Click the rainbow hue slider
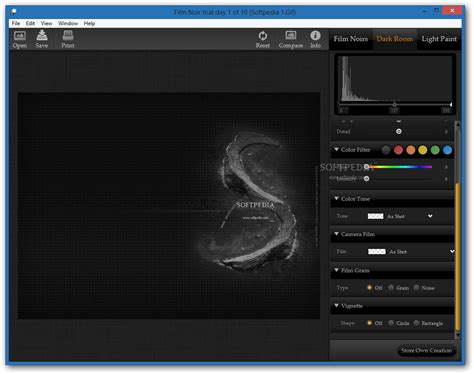474x374 pixels. pyautogui.click(x=399, y=167)
